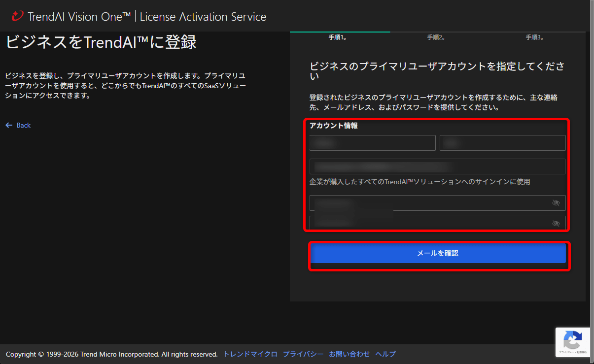This screenshot has width=594, height=364.
Task: Click the first name input field
Action: tap(372, 142)
